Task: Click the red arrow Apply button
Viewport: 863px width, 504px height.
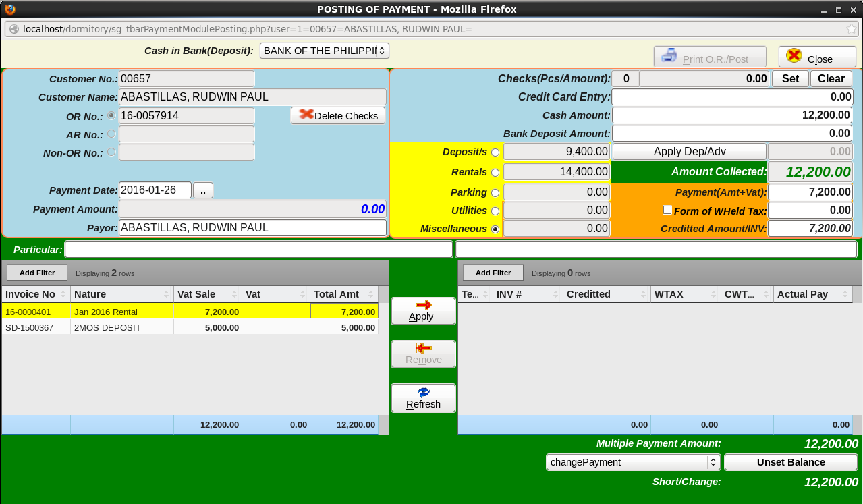Action: (x=423, y=311)
